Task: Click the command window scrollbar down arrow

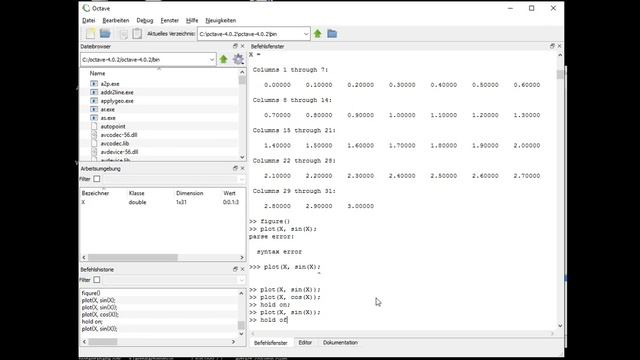Action: (560, 326)
